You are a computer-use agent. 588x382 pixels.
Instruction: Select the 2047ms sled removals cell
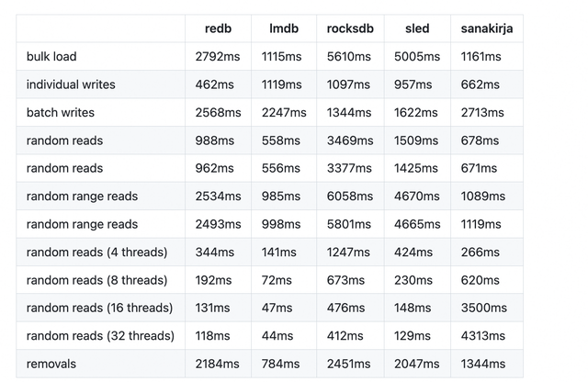coord(416,364)
